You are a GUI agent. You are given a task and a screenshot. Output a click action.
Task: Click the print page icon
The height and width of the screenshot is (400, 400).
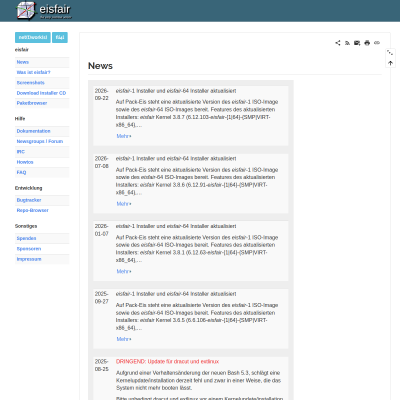[x=367, y=43]
